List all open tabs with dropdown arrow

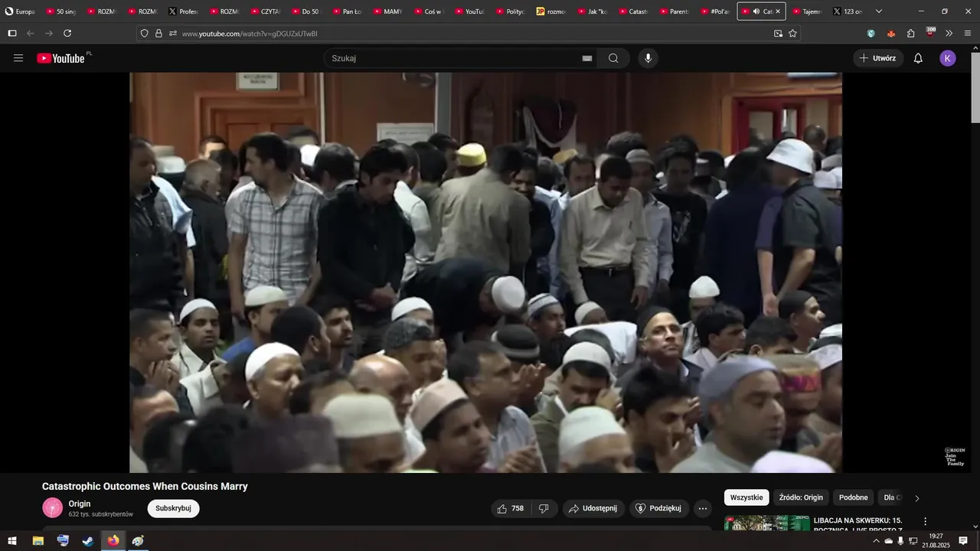878,11
